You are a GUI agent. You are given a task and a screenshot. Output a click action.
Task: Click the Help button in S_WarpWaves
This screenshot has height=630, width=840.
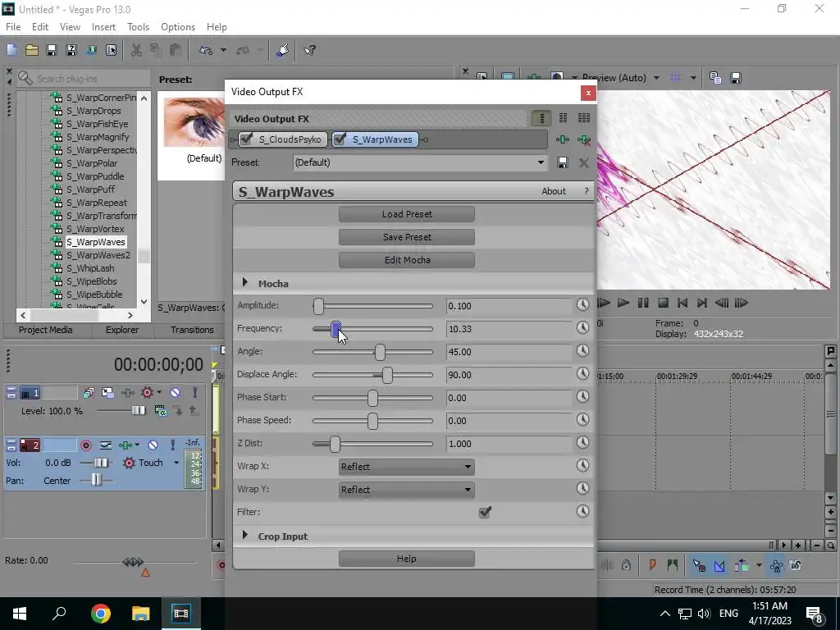click(x=407, y=559)
